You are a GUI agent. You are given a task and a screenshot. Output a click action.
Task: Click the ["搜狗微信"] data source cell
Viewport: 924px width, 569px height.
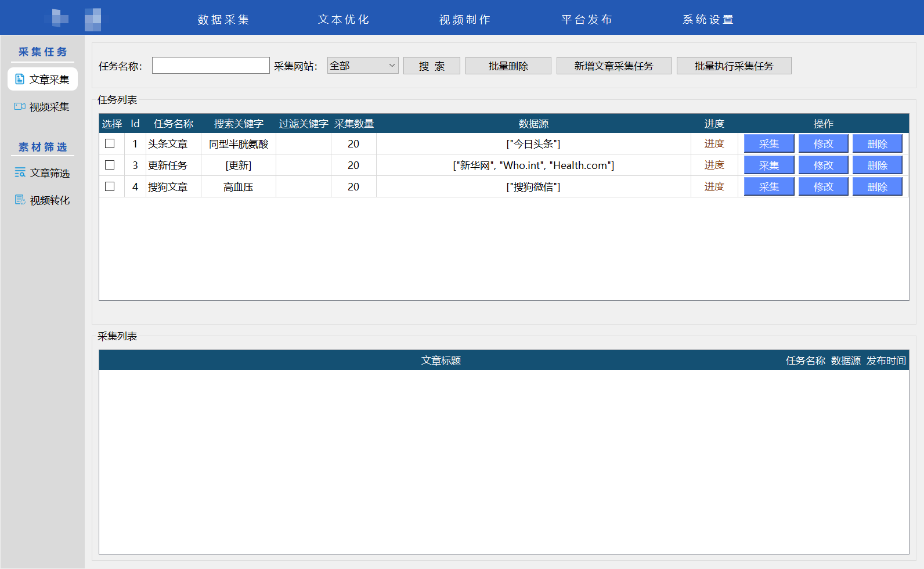[533, 187]
